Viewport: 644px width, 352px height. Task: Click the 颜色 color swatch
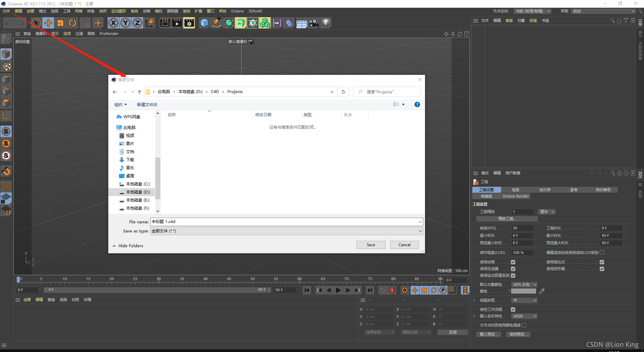523,291
